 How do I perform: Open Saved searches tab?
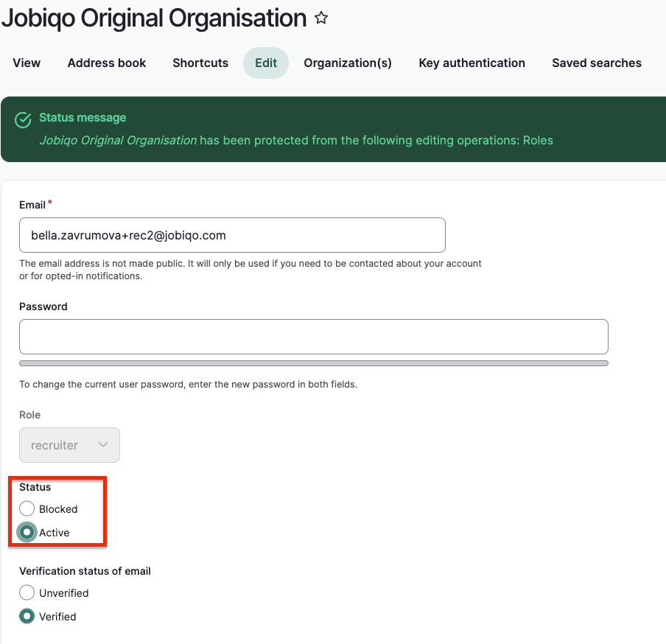pyautogui.click(x=597, y=63)
